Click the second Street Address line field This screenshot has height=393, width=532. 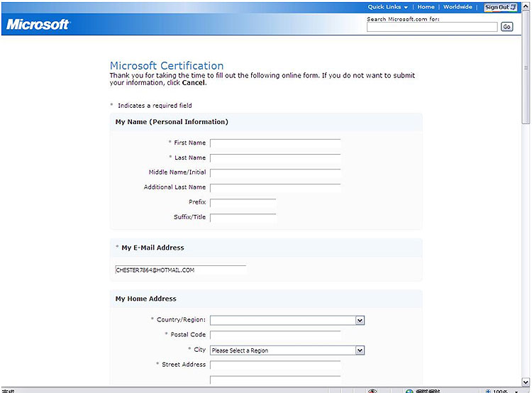pyautogui.click(x=275, y=380)
